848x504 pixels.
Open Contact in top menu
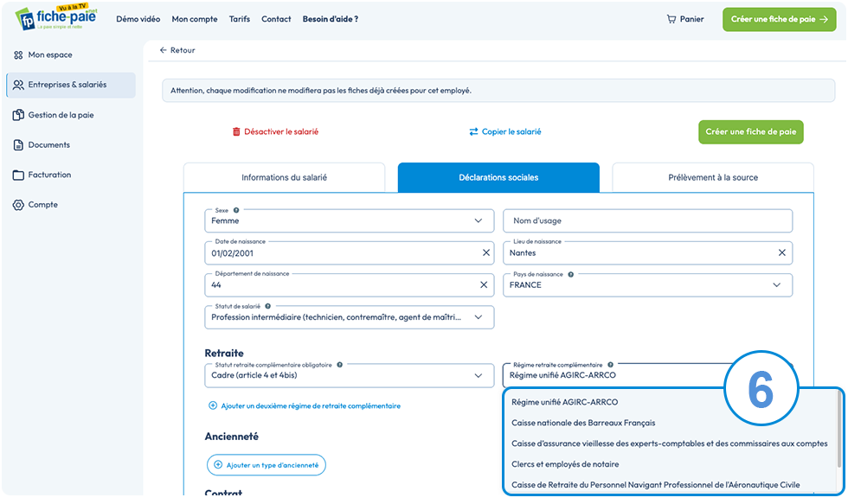tap(276, 19)
